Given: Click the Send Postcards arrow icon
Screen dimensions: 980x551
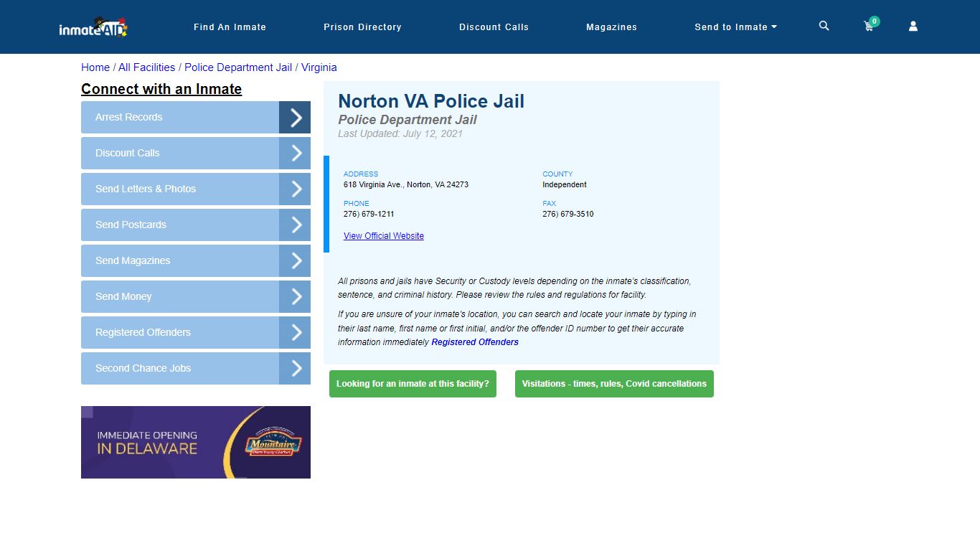Looking at the screenshot, I should (x=295, y=225).
